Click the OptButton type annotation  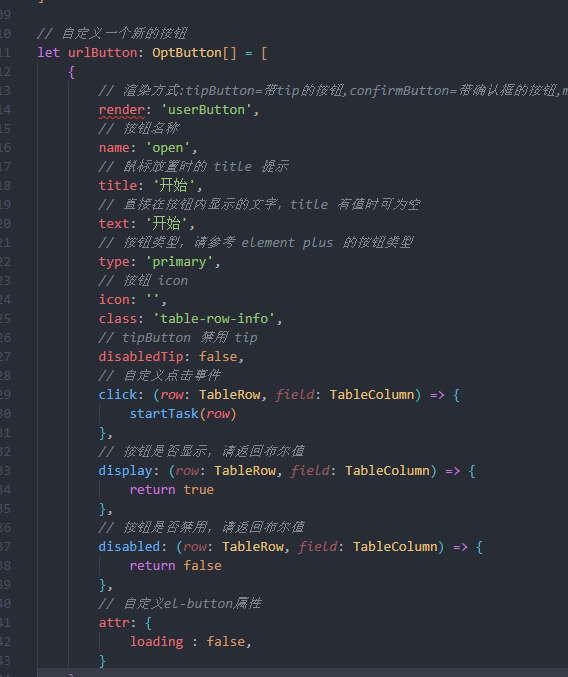[186, 53]
